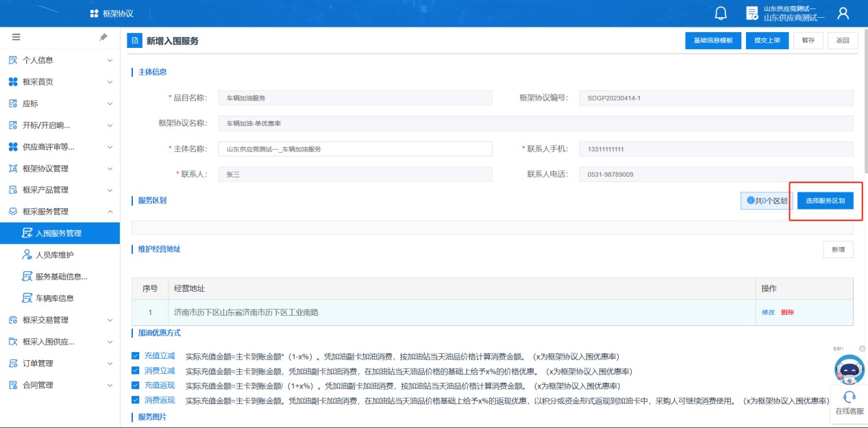868x428 pixels.
Task: Click the 框采交易管理 sidebar icon
Action: pos(13,320)
